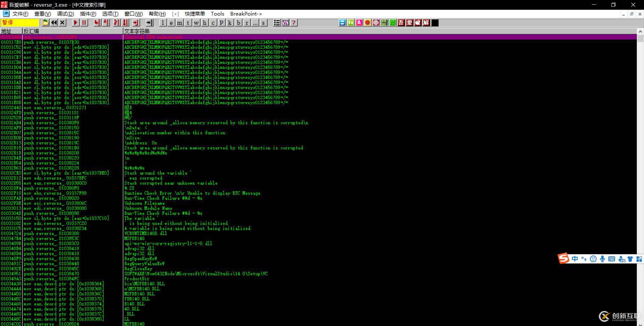Run the program with the red play icon
Screen dimensions: 644x326
75,22
